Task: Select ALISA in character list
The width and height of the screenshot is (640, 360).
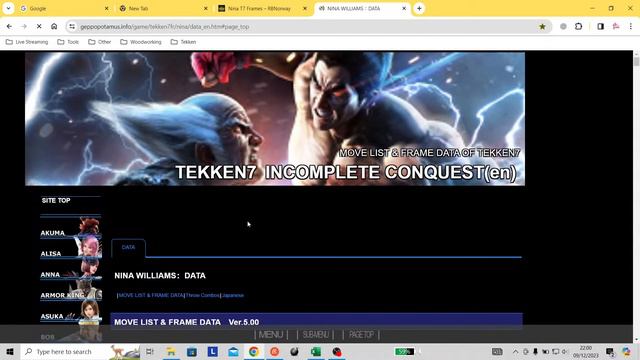Action: [x=71, y=248]
